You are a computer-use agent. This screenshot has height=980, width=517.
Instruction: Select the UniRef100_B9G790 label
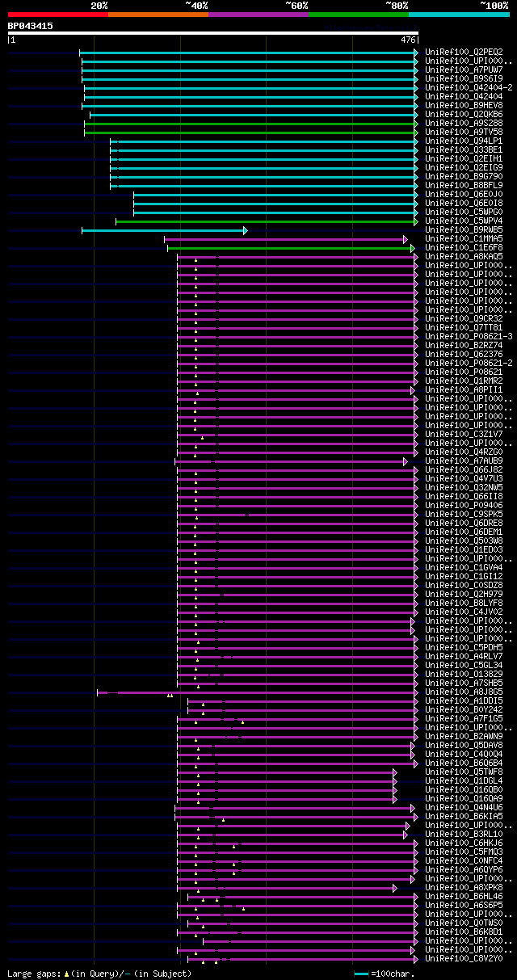click(x=464, y=176)
